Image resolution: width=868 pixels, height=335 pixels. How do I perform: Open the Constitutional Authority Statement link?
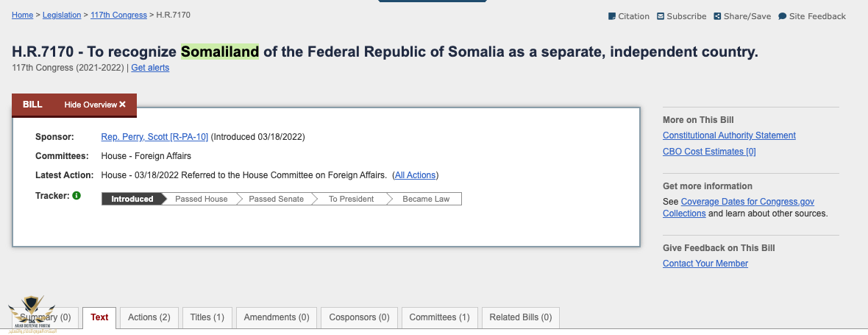tap(729, 135)
